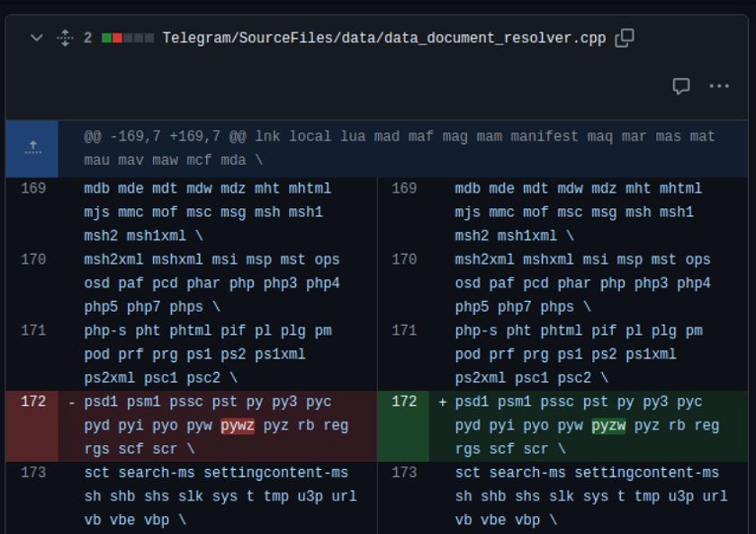Click the comment icon for this file
Viewport: 756px width, 534px height.
[x=681, y=86]
